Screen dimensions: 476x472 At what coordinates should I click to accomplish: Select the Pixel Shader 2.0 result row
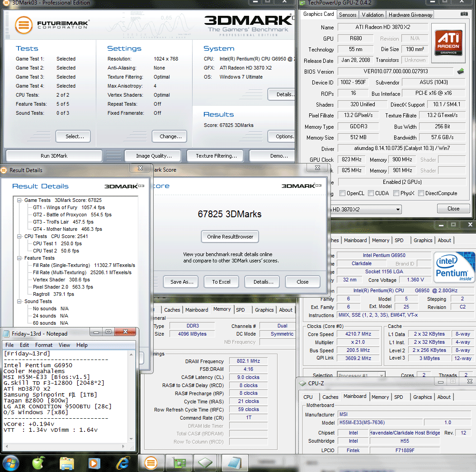(63, 287)
